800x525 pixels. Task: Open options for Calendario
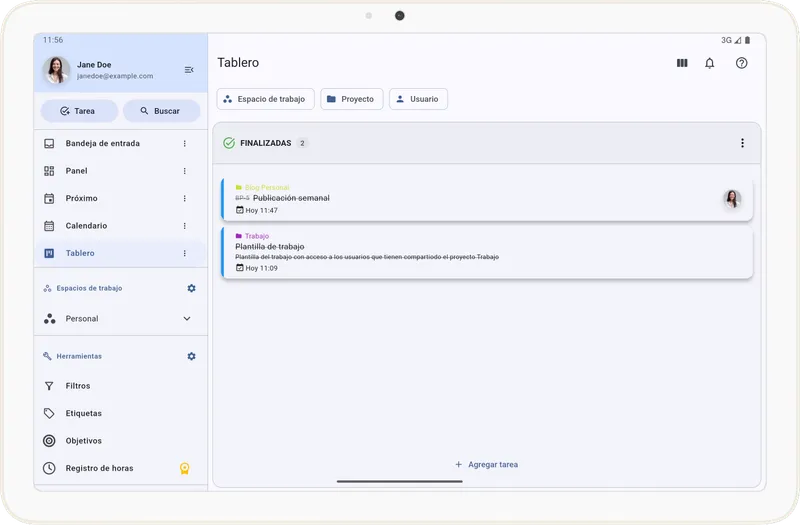185,226
